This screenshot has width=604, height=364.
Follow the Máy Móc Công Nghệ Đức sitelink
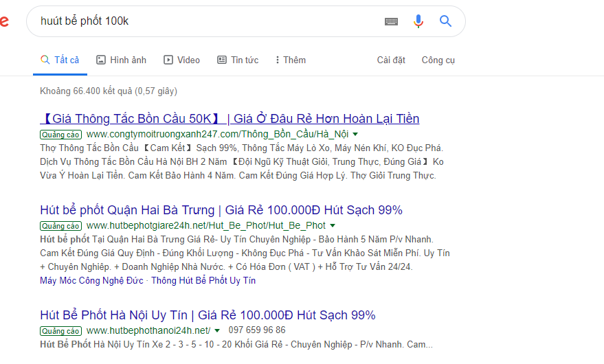(x=91, y=280)
